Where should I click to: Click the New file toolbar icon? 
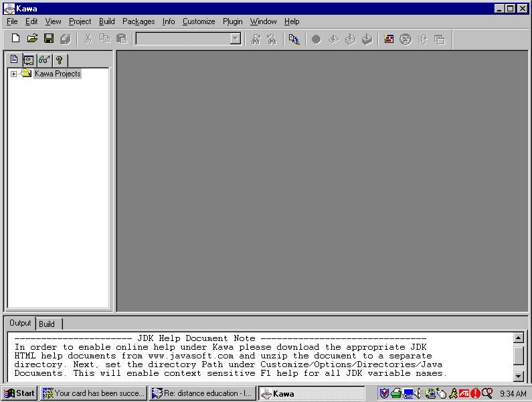coord(15,39)
